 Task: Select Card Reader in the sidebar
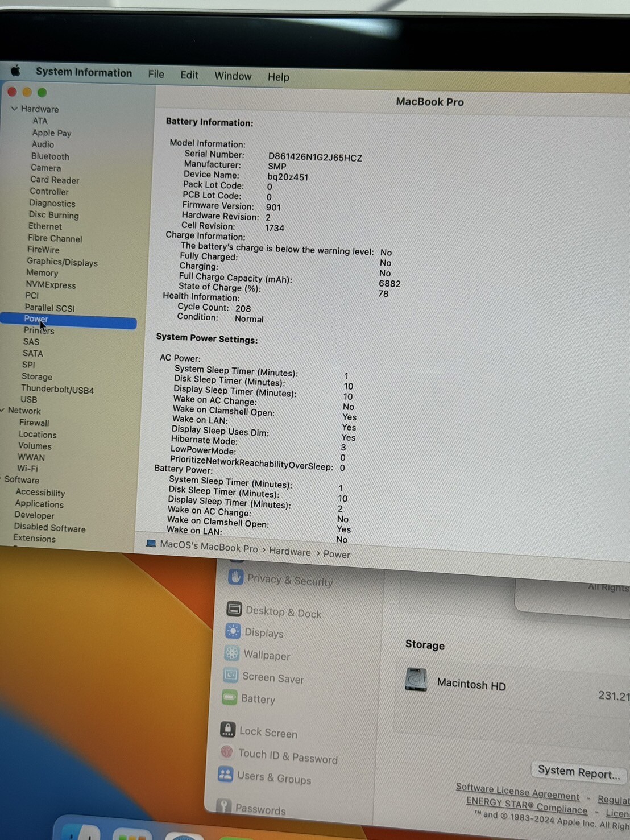[55, 180]
